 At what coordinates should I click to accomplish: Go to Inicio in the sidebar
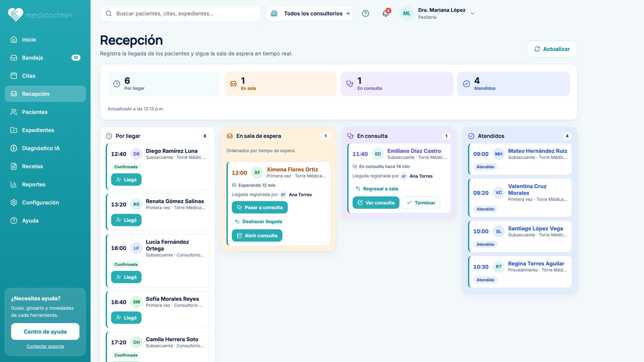pyautogui.click(x=45, y=40)
